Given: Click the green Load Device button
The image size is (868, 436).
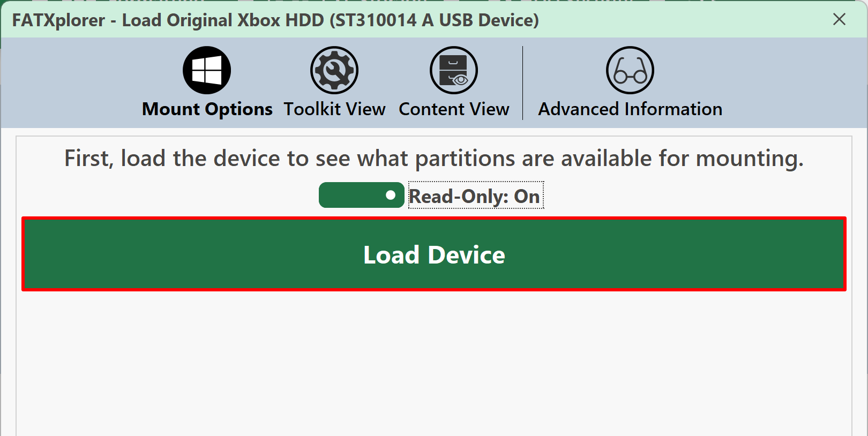Looking at the screenshot, I should coord(434,254).
